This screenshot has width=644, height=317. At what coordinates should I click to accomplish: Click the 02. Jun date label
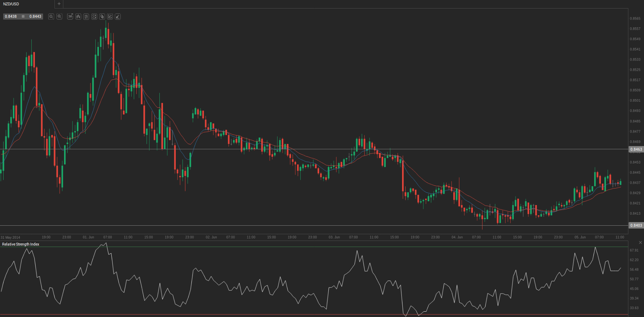click(211, 237)
